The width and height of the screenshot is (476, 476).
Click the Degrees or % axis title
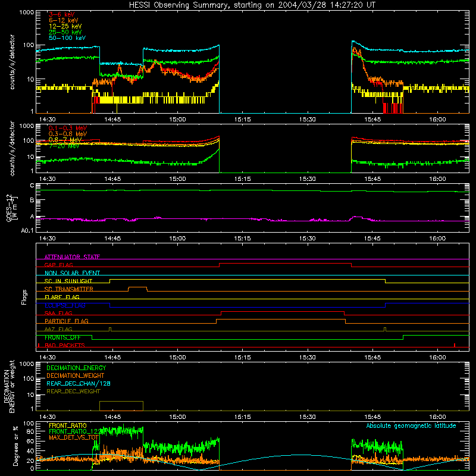click(x=15, y=446)
